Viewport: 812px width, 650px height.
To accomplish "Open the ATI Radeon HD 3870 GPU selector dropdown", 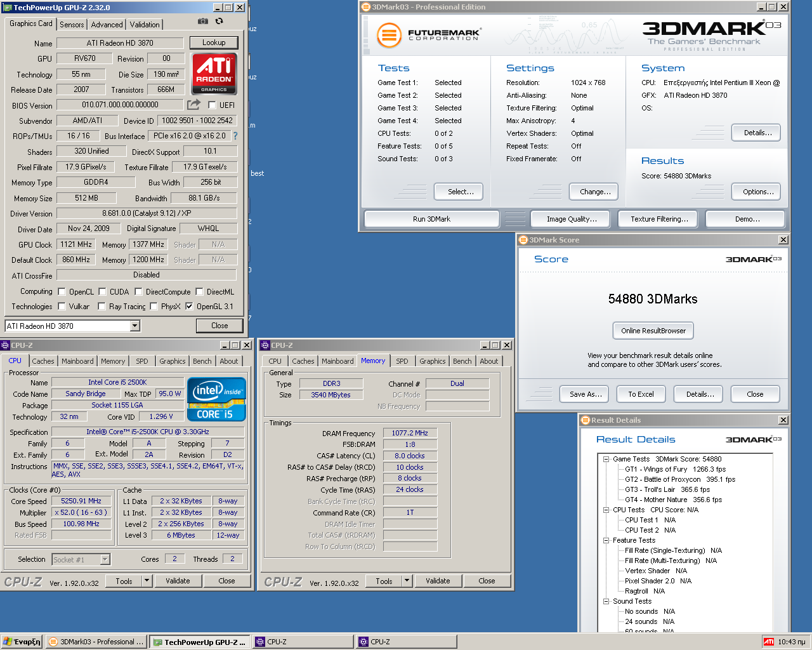I will (x=134, y=326).
